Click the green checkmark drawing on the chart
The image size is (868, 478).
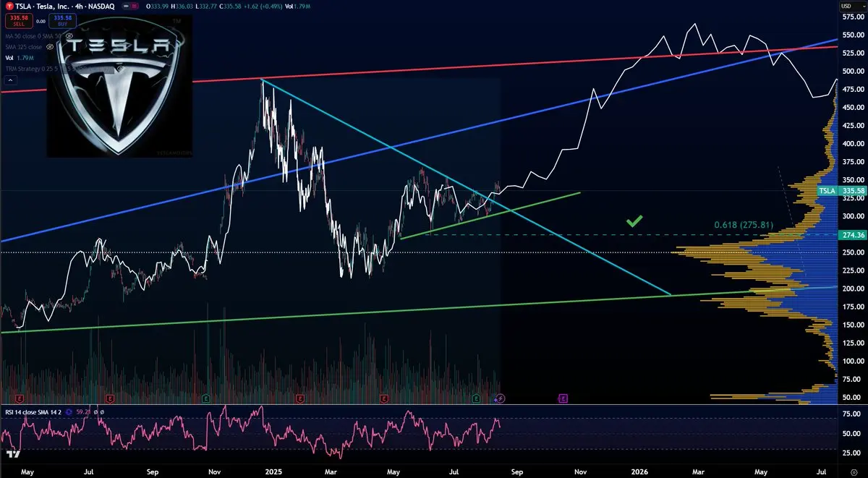click(634, 221)
